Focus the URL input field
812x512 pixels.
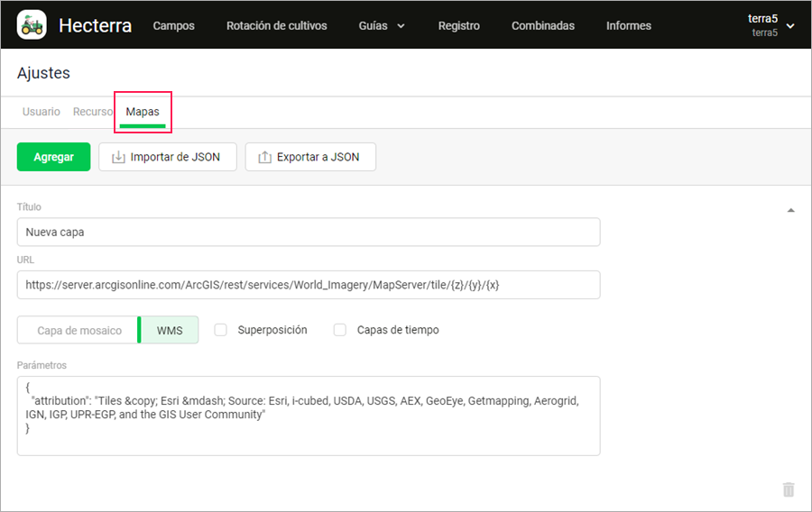pyautogui.click(x=309, y=285)
